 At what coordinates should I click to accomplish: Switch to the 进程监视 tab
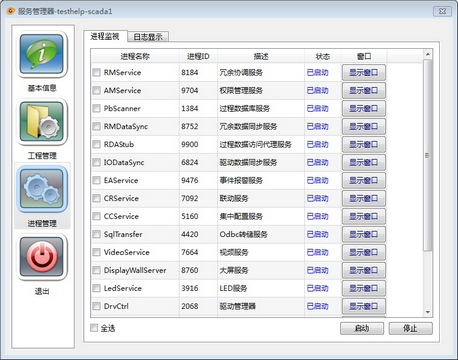click(x=105, y=36)
